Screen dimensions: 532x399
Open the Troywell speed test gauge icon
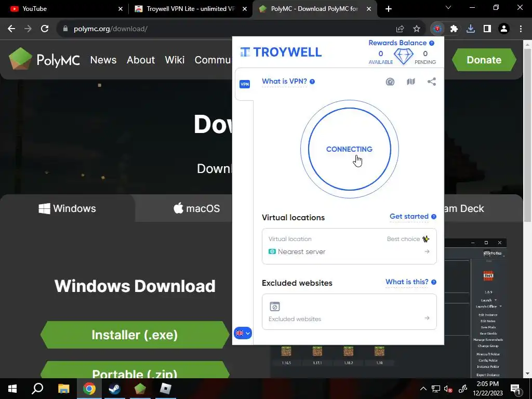[390, 82]
